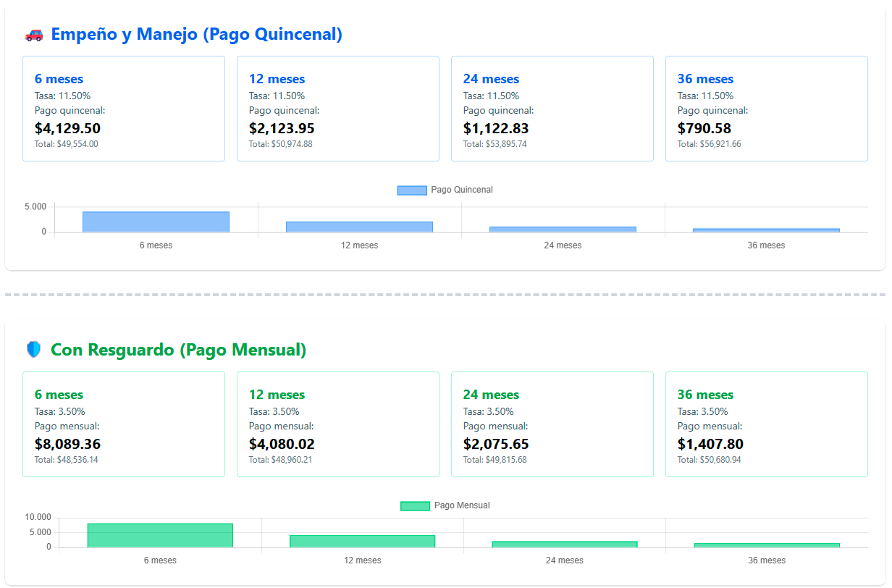The width and height of the screenshot is (892, 588).
Task: Toggle the Pago Quincenal legend label
Action: [x=461, y=190]
